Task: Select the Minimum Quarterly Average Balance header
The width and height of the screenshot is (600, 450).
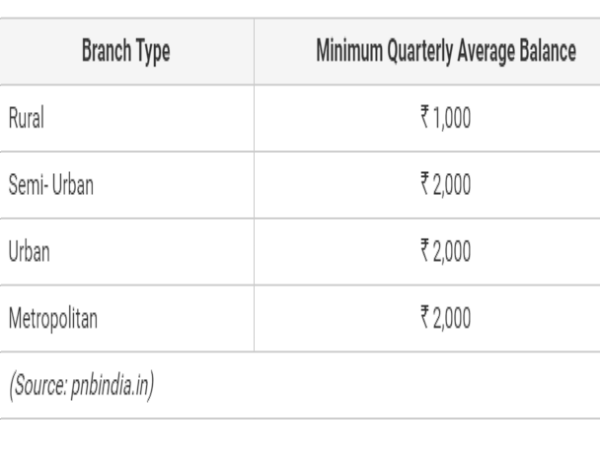Action: pyautogui.click(x=445, y=52)
